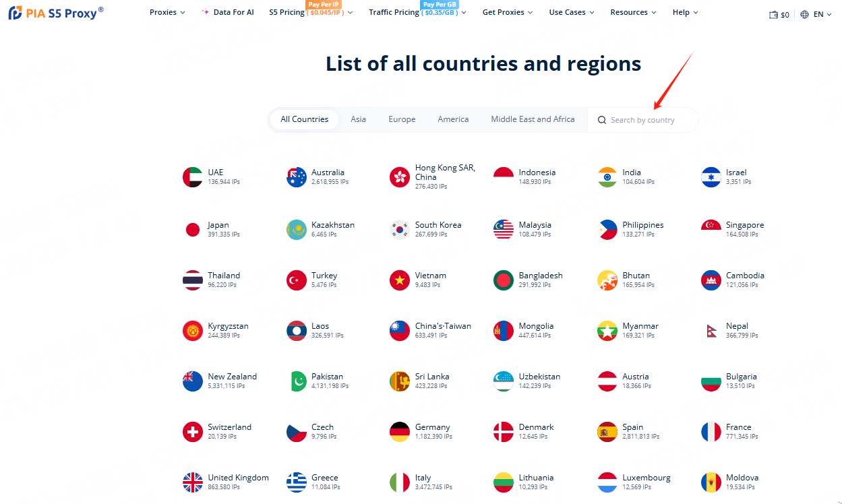
Task: Expand the Proxies dropdown menu
Action: point(167,12)
